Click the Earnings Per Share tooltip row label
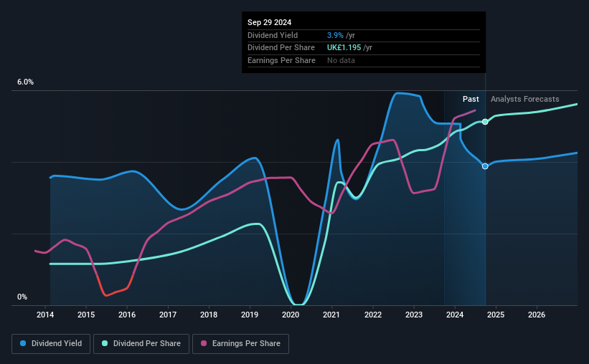 point(281,60)
